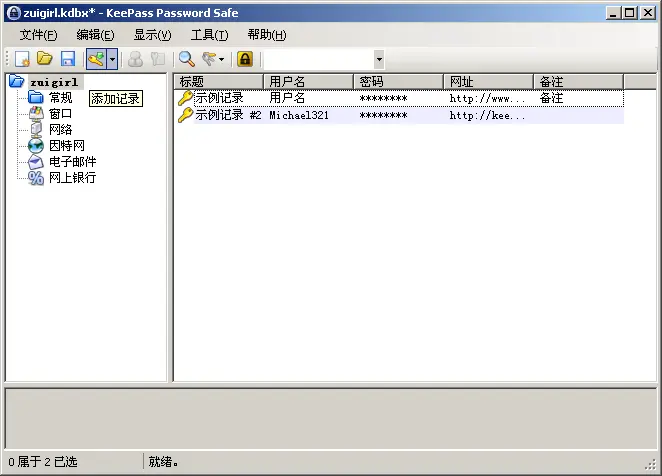Click the 网络 server icon

(x=36, y=130)
